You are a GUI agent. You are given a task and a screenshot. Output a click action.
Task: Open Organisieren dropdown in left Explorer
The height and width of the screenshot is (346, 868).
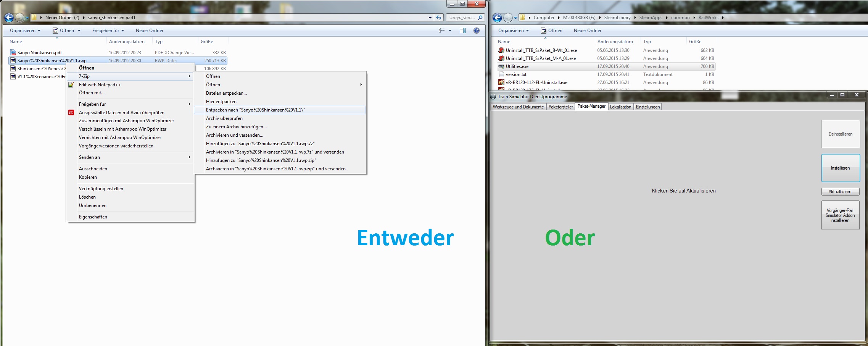[25, 31]
